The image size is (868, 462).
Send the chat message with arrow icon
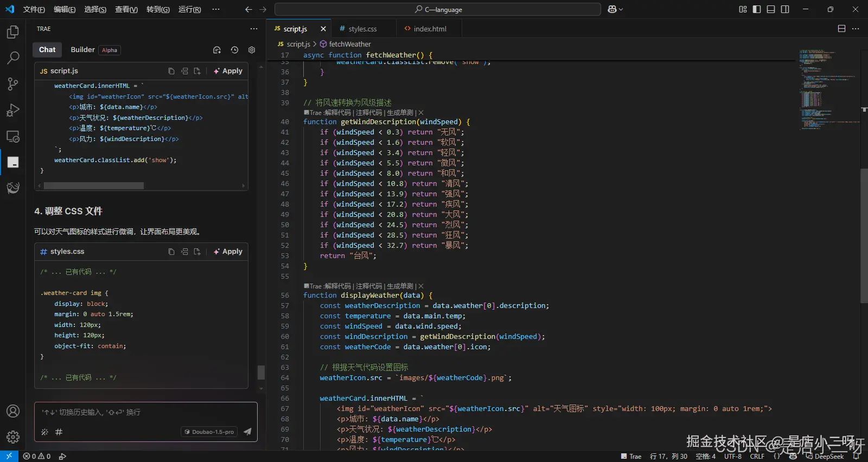click(247, 432)
